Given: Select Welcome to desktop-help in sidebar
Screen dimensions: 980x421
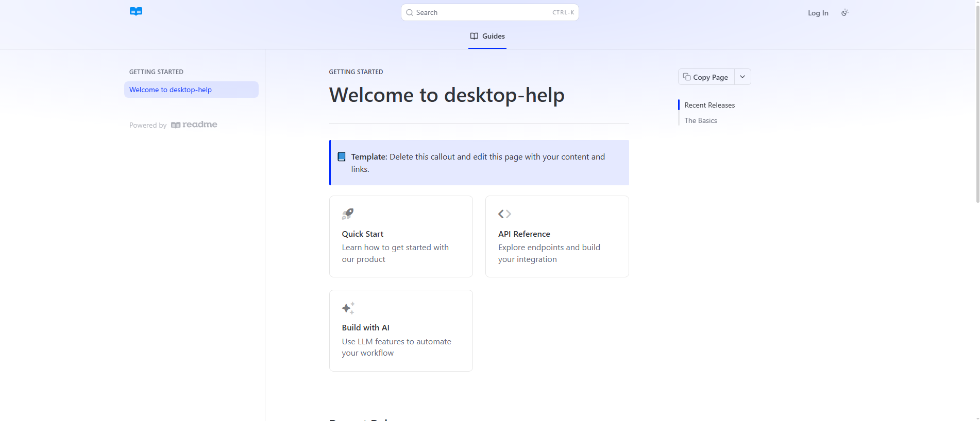Looking at the screenshot, I should 191,90.
